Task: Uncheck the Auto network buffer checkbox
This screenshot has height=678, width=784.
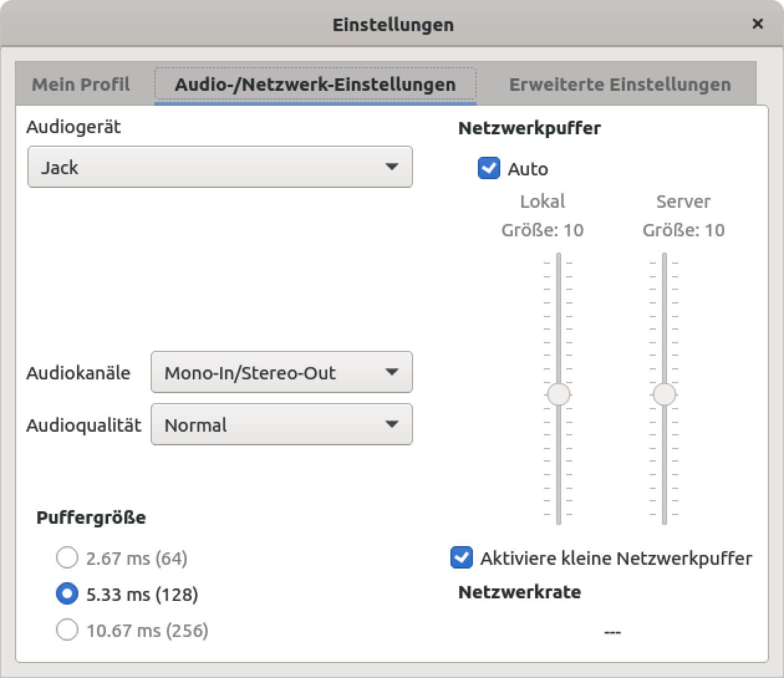Action: (489, 169)
